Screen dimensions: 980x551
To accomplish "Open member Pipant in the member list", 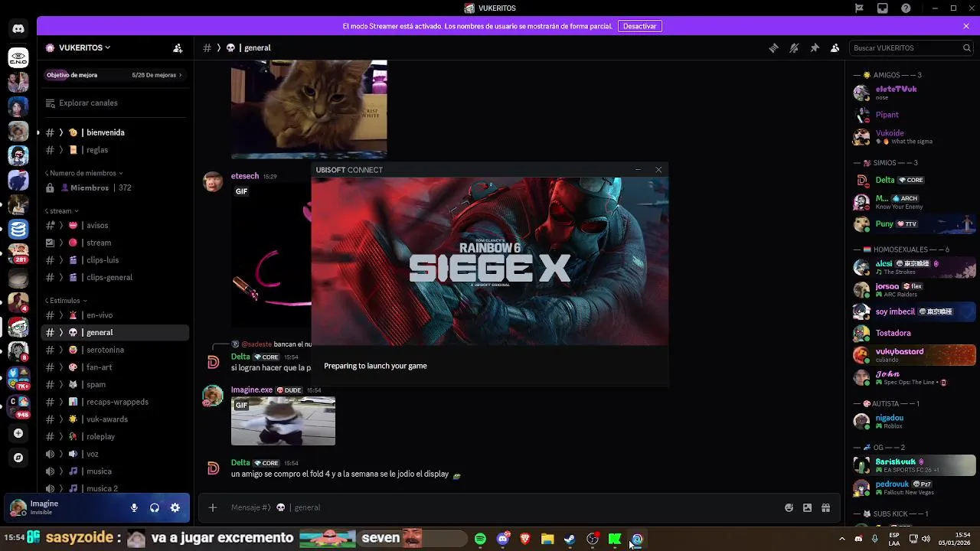I will pyautogui.click(x=913, y=115).
